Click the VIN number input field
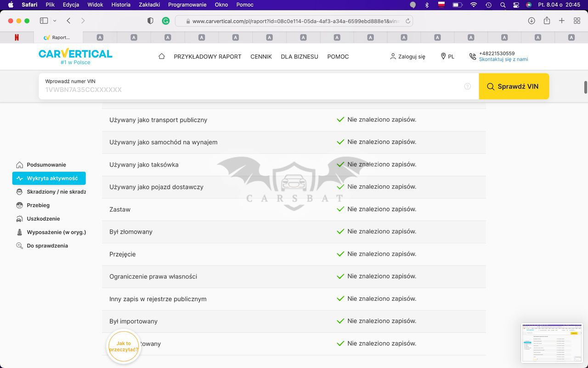Image resolution: width=588 pixels, height=368 pixels. point(253,89)
